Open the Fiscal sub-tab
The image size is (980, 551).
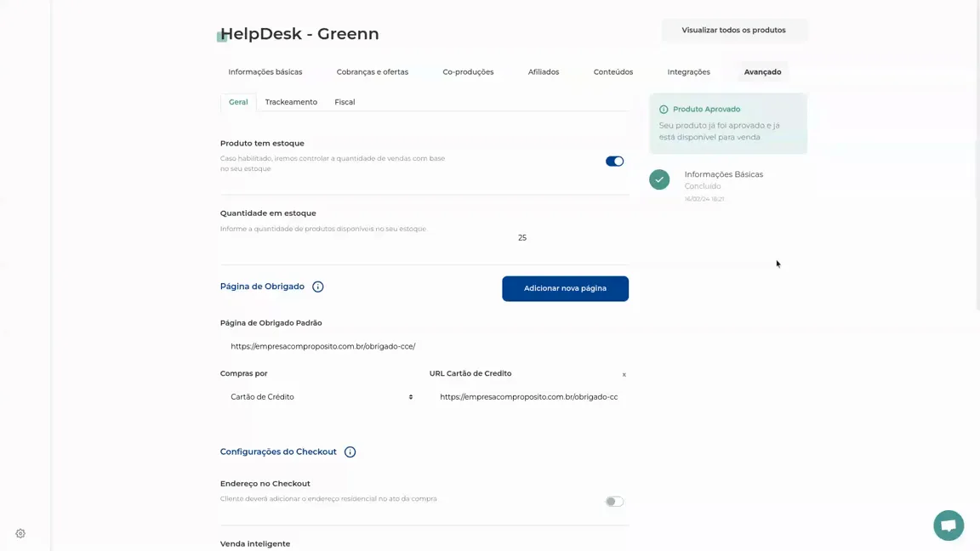tap(345, 102)
